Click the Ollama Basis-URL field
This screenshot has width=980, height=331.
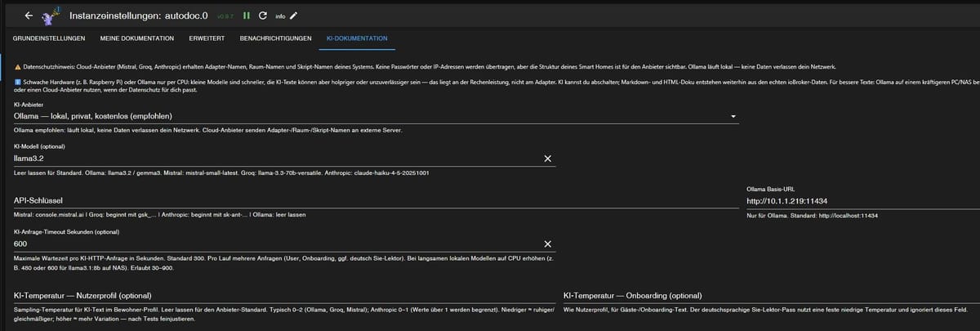click(857, 201)
